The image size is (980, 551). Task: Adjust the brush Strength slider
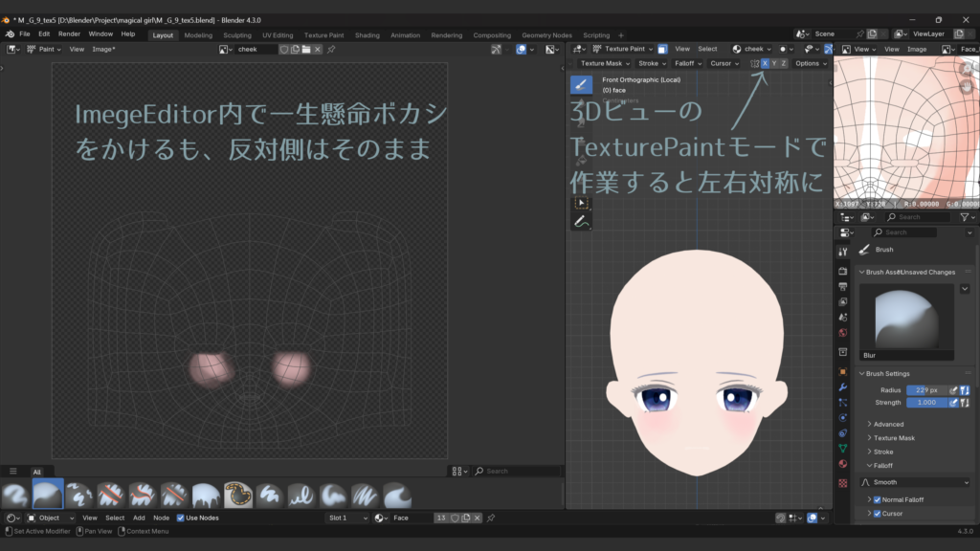point(926,403)
